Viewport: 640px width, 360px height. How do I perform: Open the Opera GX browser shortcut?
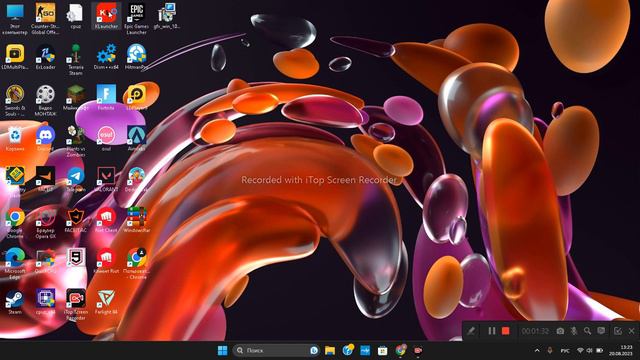click(x=45, y=223)
